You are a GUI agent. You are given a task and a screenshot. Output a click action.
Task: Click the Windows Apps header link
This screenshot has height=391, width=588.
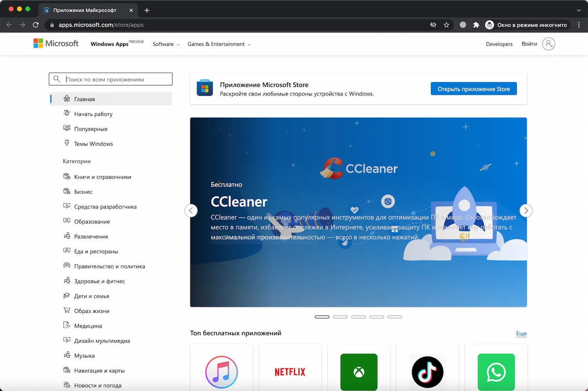(x=109, y=44)
